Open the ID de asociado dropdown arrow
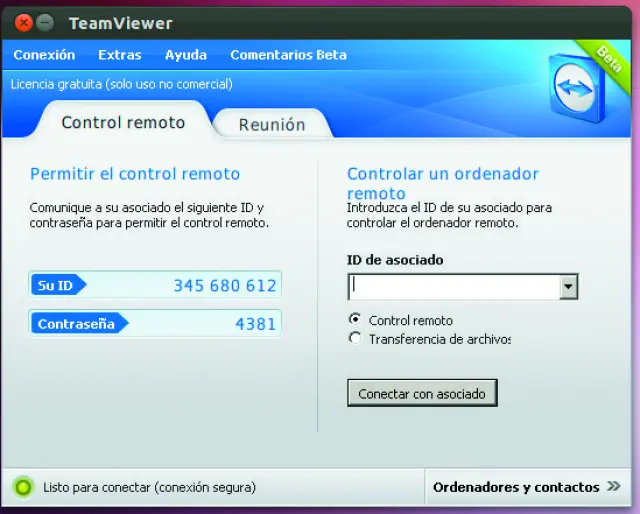This screenshot has height=514, width=640. (568, 287)
